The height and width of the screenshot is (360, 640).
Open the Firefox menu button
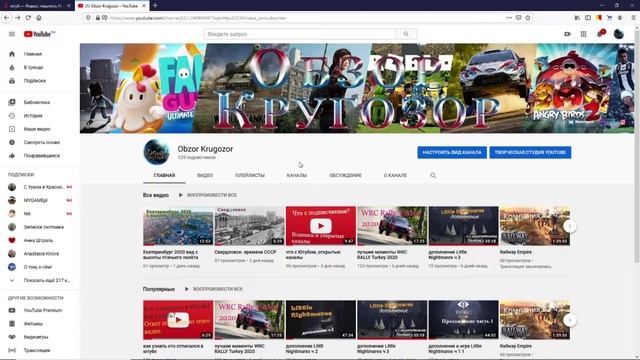633,18
